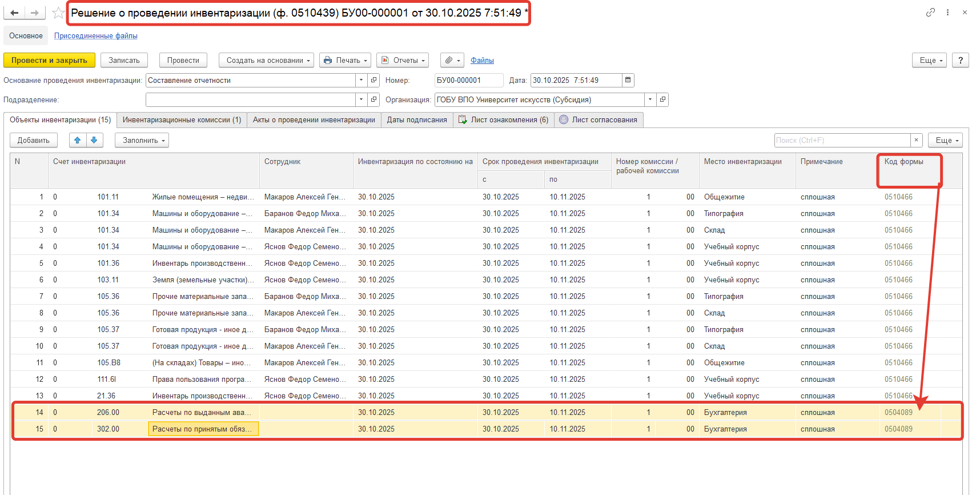
Task: Clear the table search field with X
Action: [x=916, y=140]
